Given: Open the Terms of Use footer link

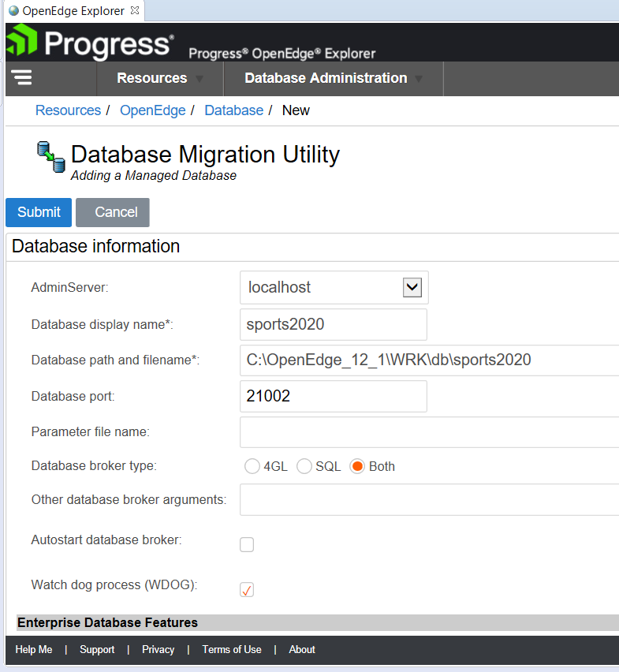Looking at the screenshot, I should click(x=232, y=650).
